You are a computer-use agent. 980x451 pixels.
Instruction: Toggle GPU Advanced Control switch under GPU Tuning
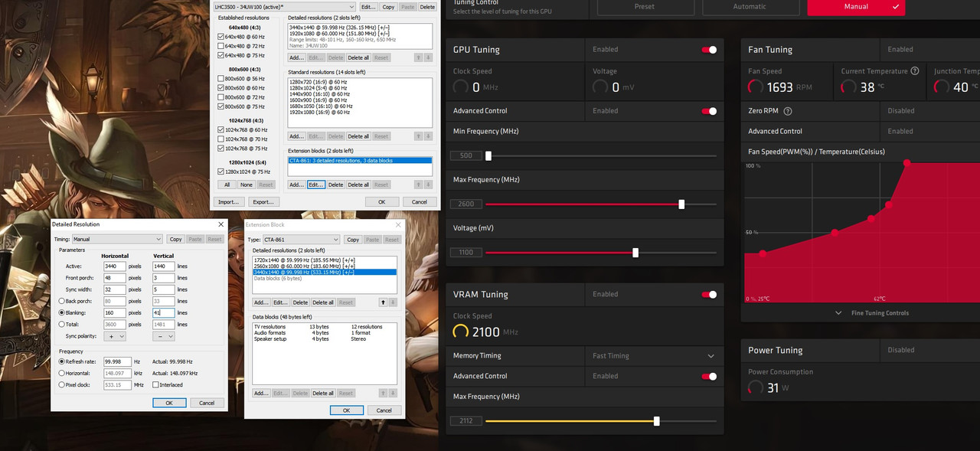click(710, 111)
